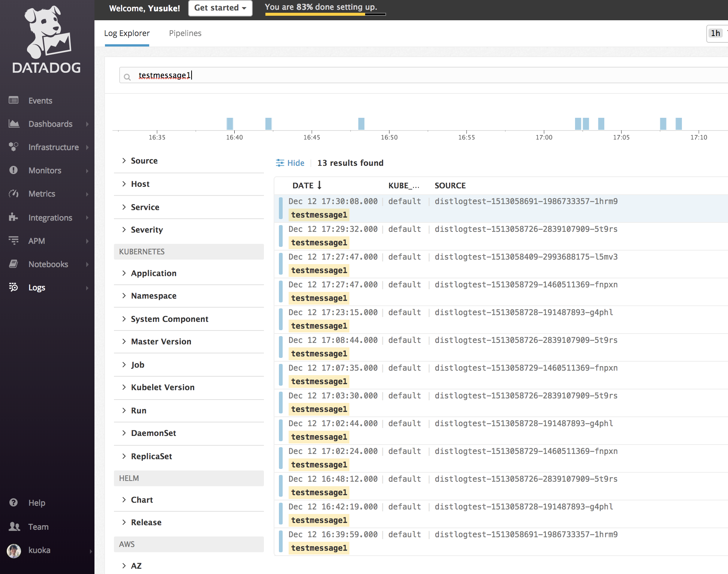728x574 pixels.
Task: Click the Integrations puzzle icon
Action: coord(13,217)
